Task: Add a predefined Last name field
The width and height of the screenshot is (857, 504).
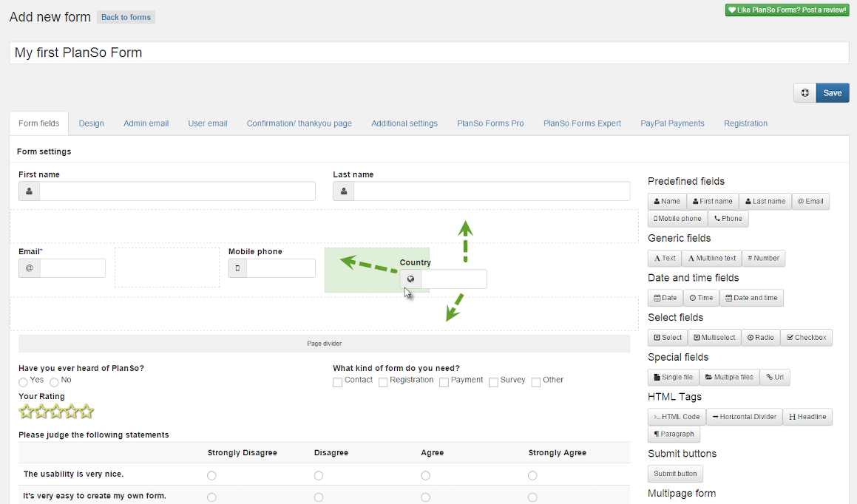Action: 765,202
